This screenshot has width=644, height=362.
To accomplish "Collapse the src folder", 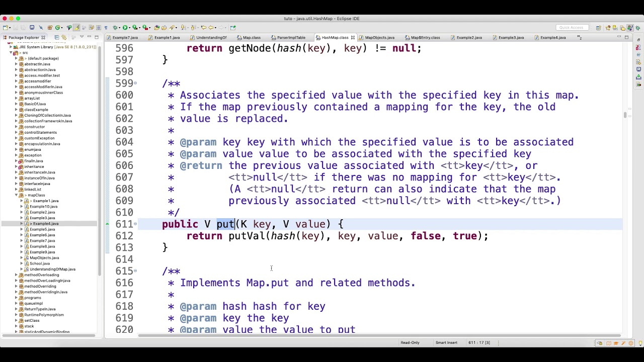I will (11, 53).
